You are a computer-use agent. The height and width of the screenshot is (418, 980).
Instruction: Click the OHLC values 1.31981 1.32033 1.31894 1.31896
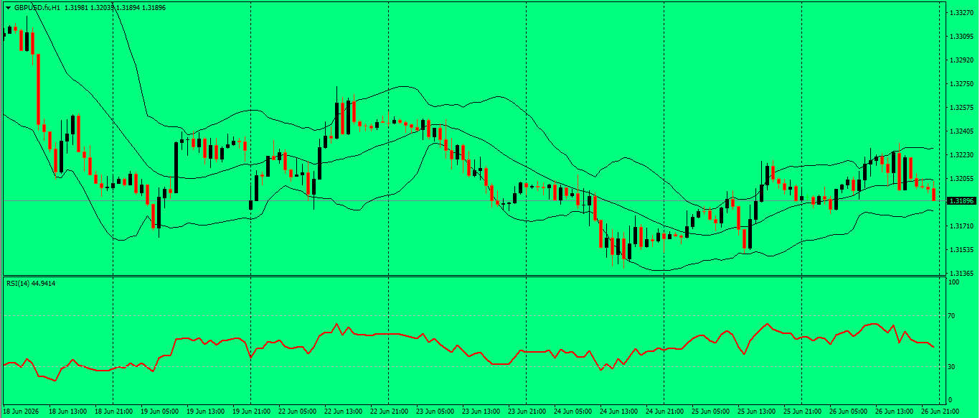[116, 8]
